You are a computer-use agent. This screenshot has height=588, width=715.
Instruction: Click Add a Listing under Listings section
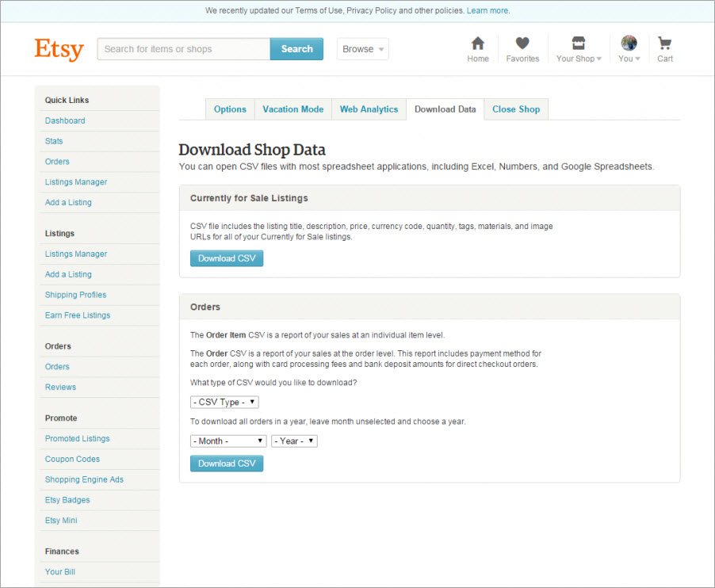tap(68, 274)
